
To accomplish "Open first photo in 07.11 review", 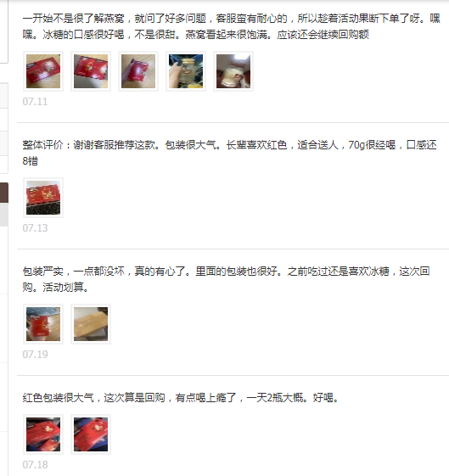I will [x=43, y=71].
